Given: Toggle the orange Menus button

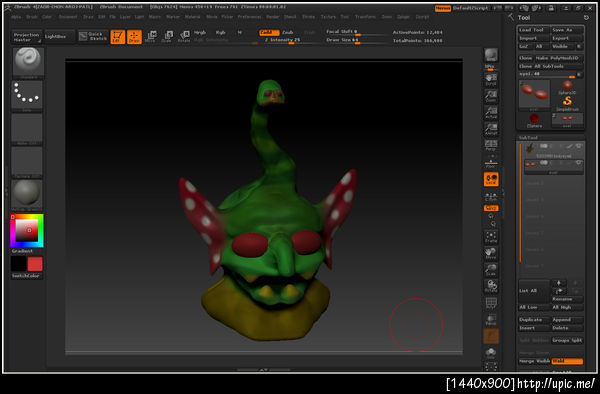Looking at the screenshot, I should tap(443, 8).
